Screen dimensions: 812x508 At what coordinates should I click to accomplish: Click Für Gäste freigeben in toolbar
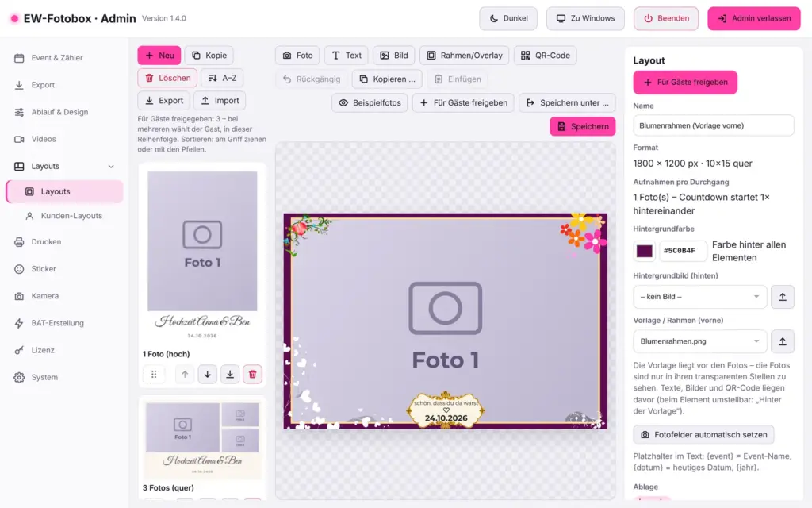(463, 102)
